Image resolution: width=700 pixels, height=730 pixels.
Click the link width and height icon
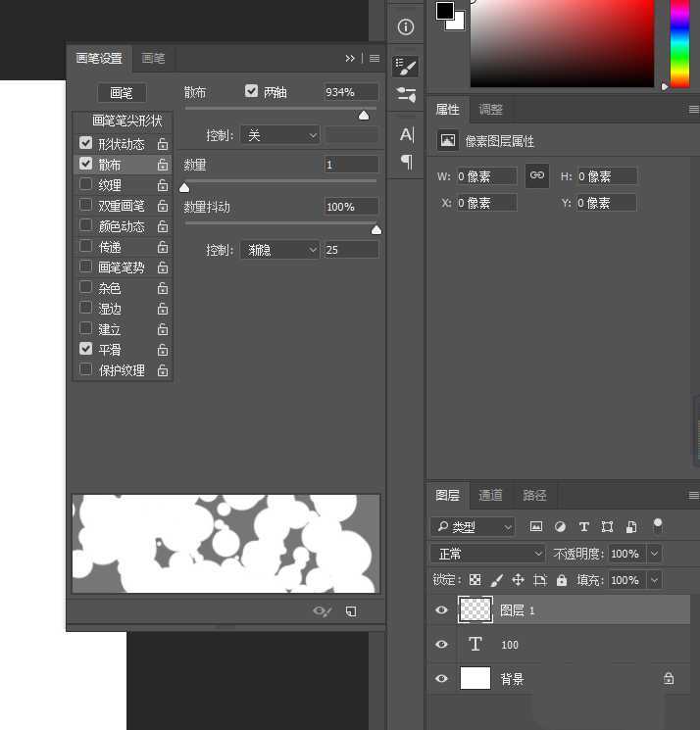click(536, 175)
